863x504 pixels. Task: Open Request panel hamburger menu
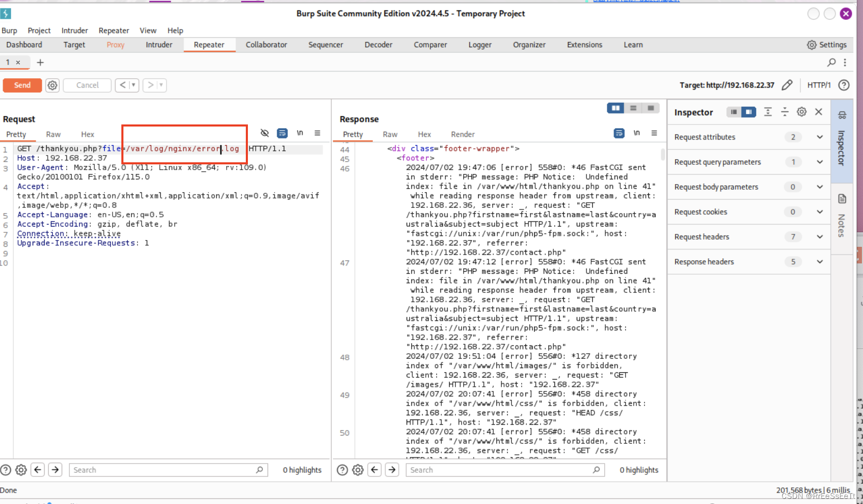coord(317,133)
